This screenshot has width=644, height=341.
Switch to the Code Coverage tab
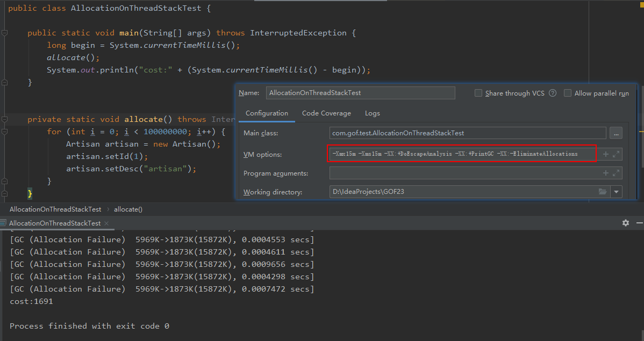[x=326, y=113]
